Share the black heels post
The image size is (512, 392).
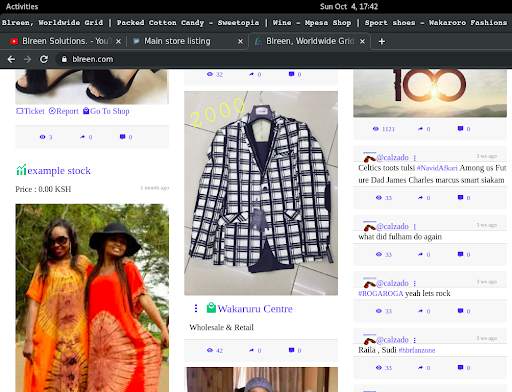pos(83,137)
